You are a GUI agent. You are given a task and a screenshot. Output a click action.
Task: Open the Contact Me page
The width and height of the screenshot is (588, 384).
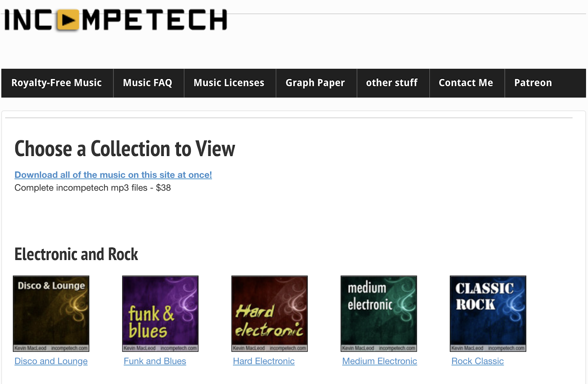click(466, 83)
